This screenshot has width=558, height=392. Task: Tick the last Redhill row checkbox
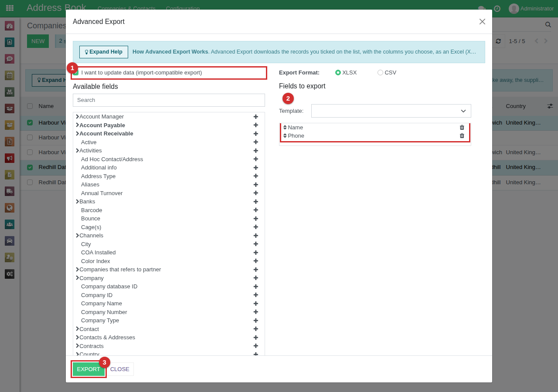[x=30, y=182]
